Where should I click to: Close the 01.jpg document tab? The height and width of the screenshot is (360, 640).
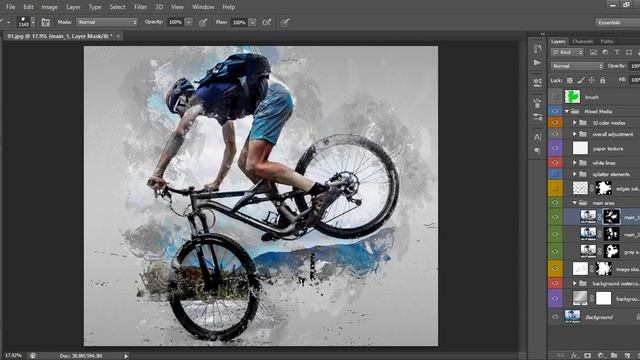(118, 36)
